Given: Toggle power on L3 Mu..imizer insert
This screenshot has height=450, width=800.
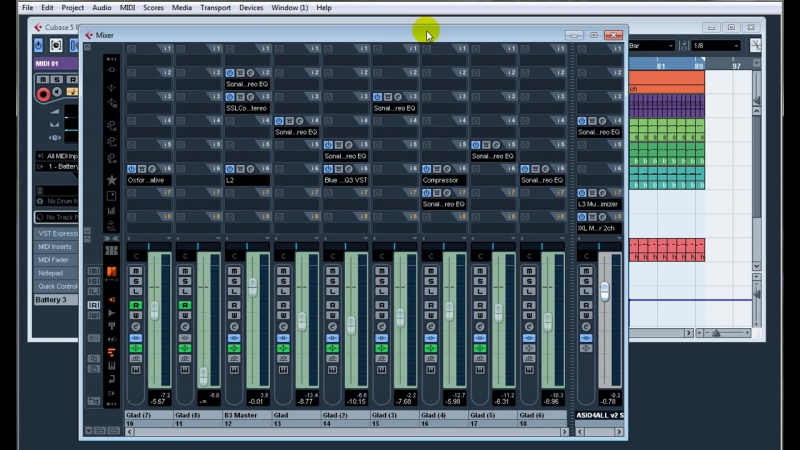Looking at the screenshot, I should [x=582, y=193].
